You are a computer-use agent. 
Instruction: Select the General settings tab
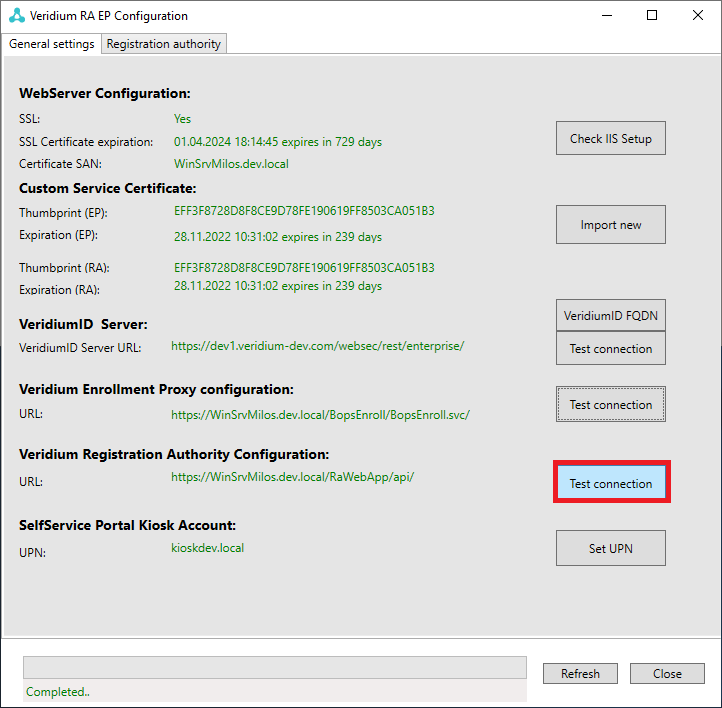(x=52, y=44)
